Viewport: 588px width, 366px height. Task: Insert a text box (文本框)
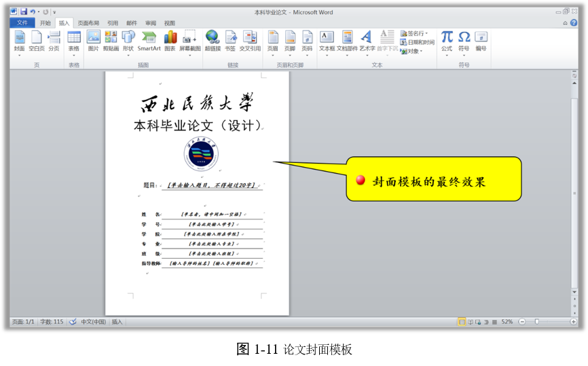[x=327, y=41]
